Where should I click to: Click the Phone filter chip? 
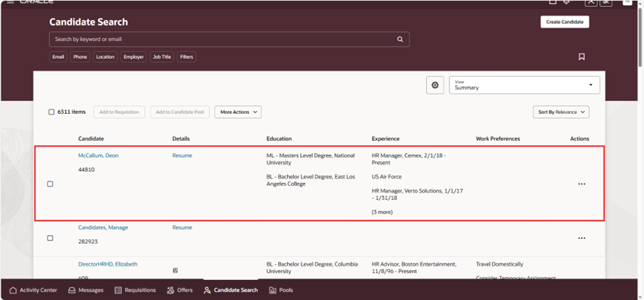coord(80,57)
